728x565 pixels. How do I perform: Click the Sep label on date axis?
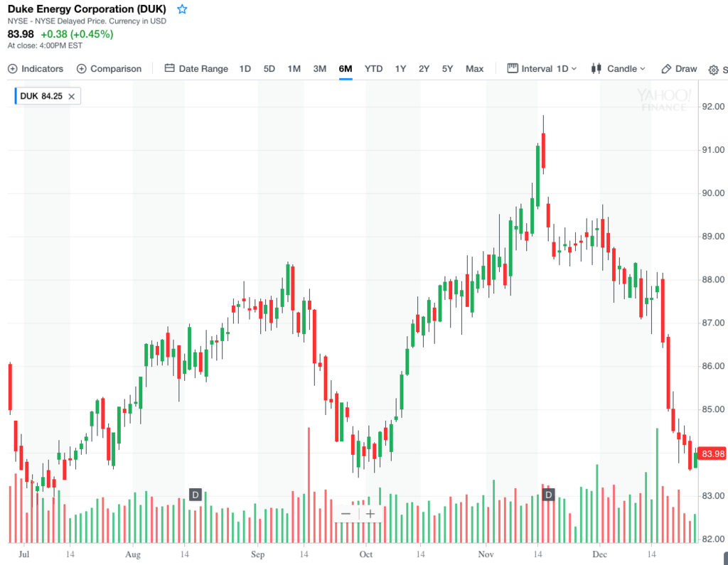click(257, 554)
